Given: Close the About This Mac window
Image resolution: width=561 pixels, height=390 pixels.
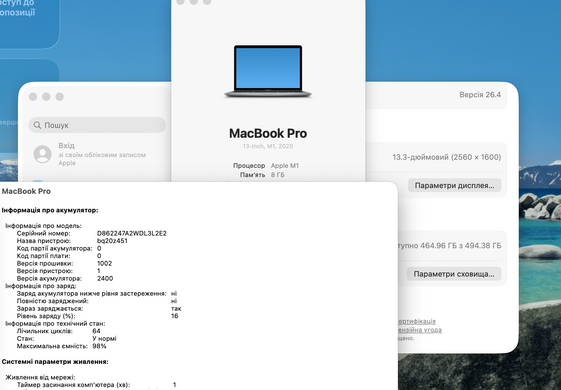Looking at the screenshot, I should (181, 2).
